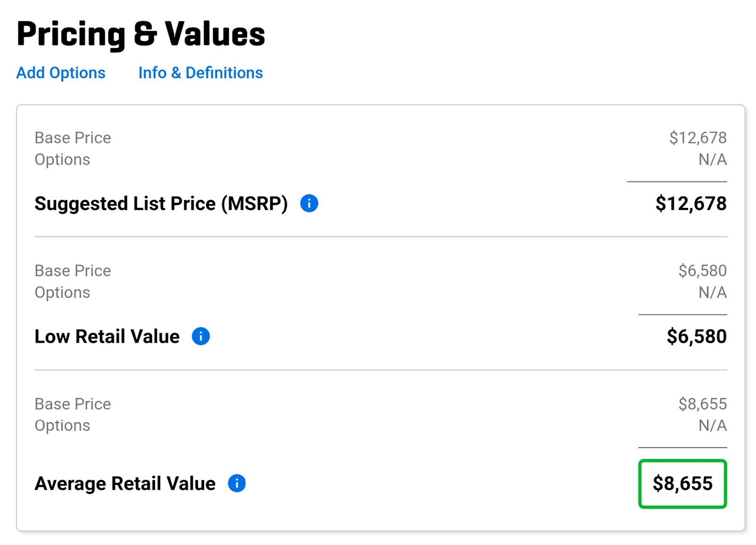Click the info icon next to Low Retail Value

201,337
